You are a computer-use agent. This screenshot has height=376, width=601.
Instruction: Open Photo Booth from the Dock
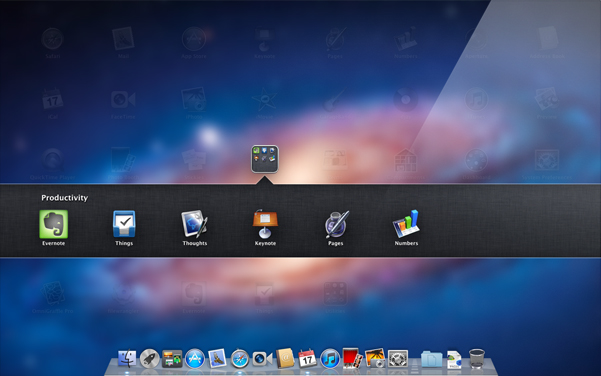click(353, 359)
